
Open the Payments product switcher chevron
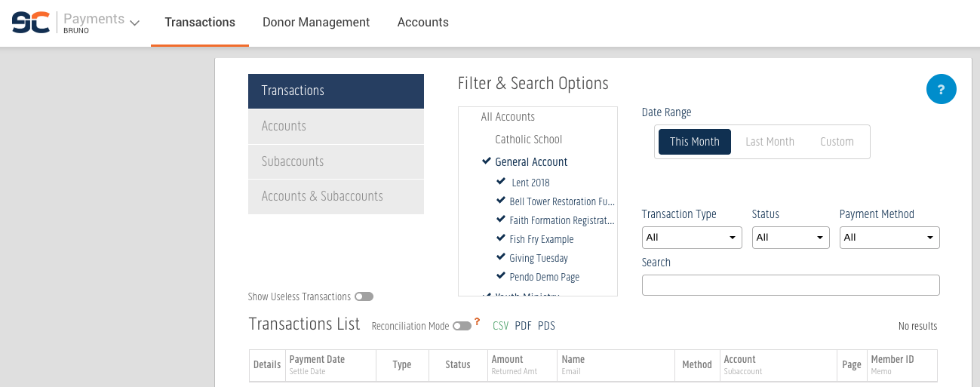coord(134,23)
